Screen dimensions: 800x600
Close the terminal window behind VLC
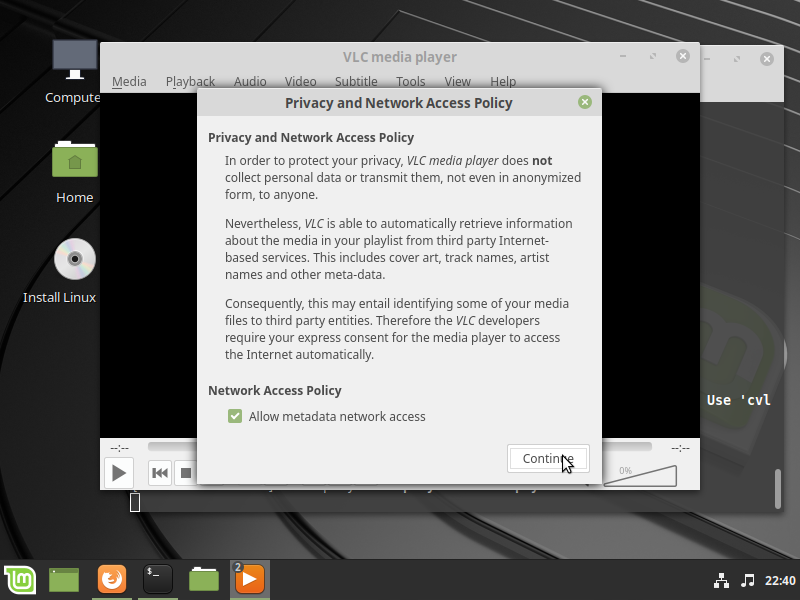pos(766,59)
